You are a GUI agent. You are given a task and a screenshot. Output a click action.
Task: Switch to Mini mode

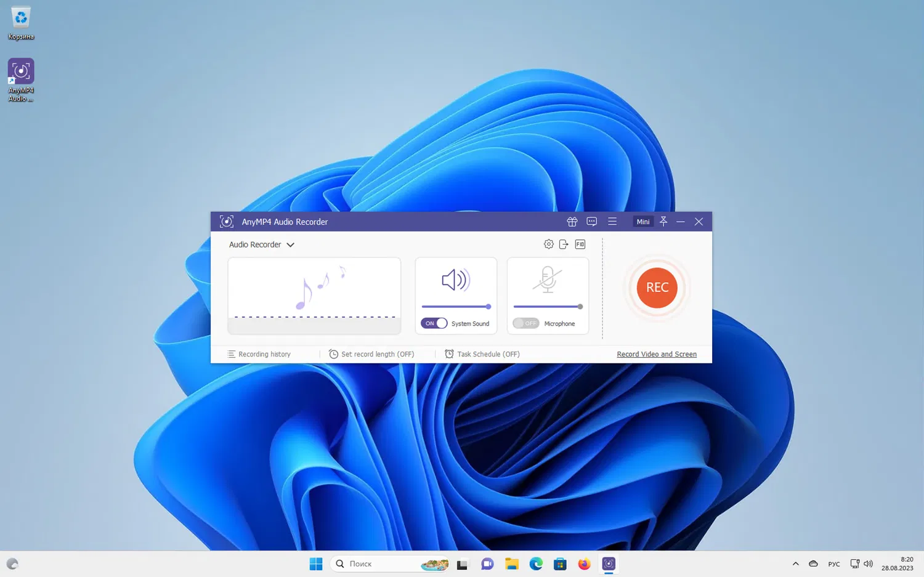(x=643, y=222)
